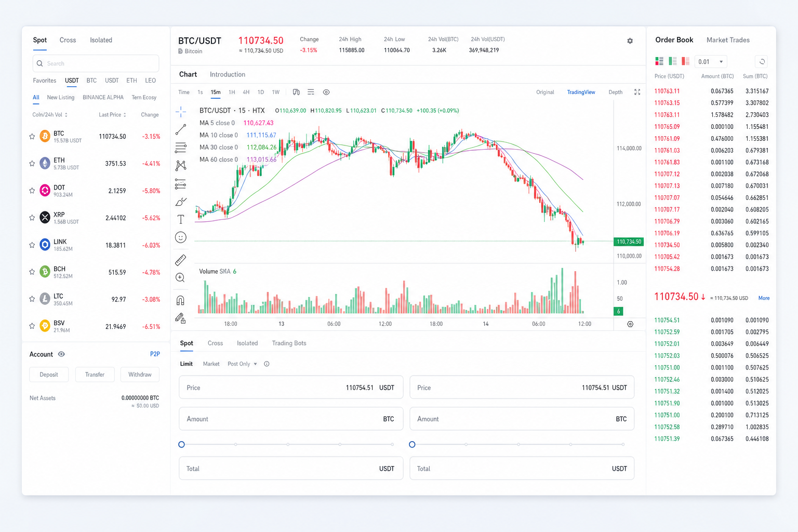Screen dimensions: 798x532
Task: Expand the Post Only order dropdown
Action: coord(242,364)
